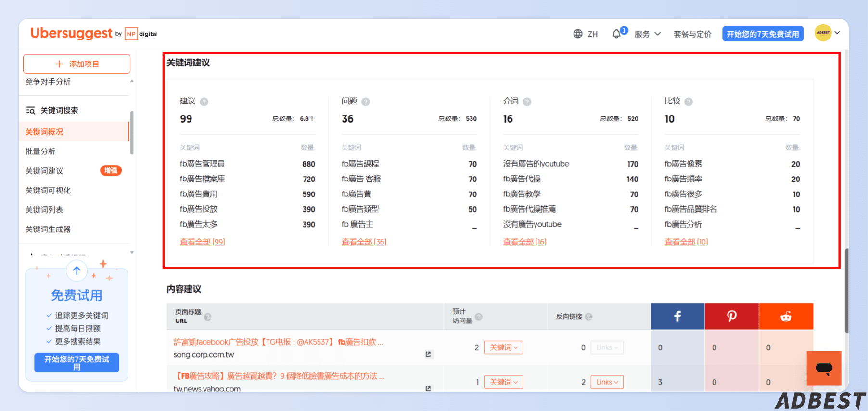Open tw.news.yahoo.com external link icon
This screenshot has width=868, height=411.
pos(428,388)
